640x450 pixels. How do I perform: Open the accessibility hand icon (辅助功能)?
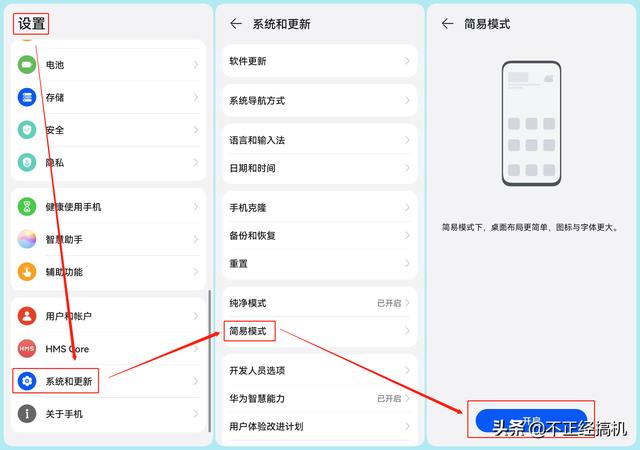pyautogui.click(x=27, y=272)
